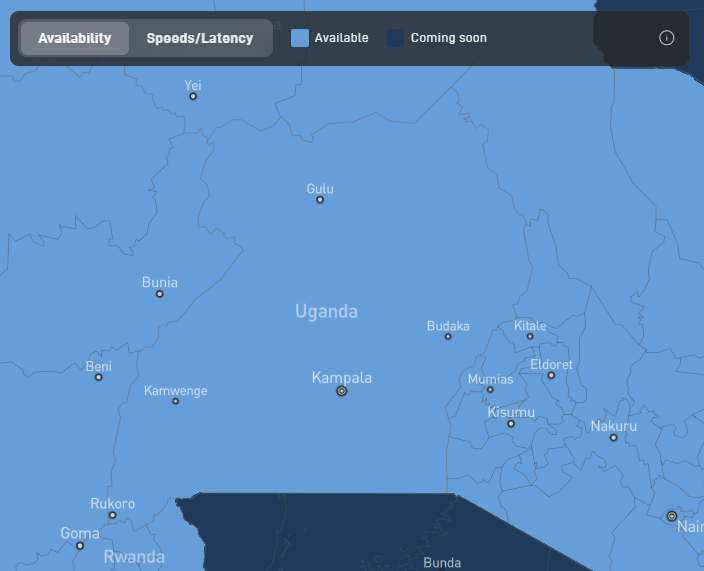Select the Nairobi capital marker
The width and height of the screenshot is (704, 571).
(672, 516)
